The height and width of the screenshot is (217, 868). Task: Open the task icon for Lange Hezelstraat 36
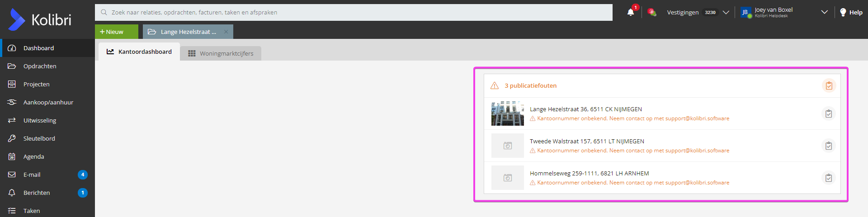point(829,114)
